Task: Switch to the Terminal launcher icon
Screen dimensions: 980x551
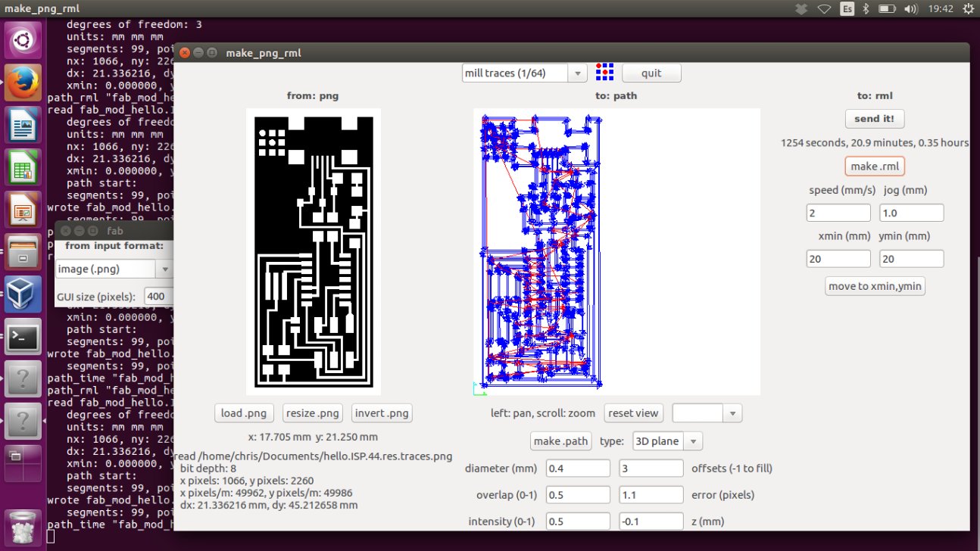Action: (x=23, y=335)
